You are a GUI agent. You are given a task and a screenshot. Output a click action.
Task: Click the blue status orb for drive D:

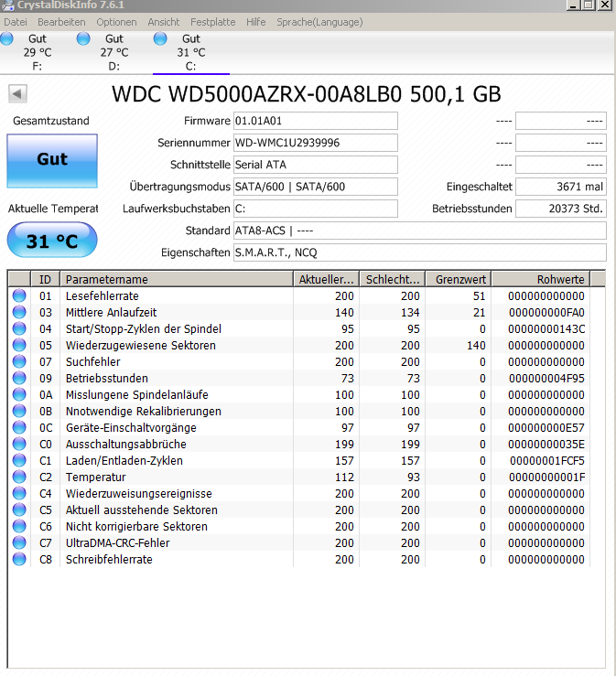coord(83,38)
